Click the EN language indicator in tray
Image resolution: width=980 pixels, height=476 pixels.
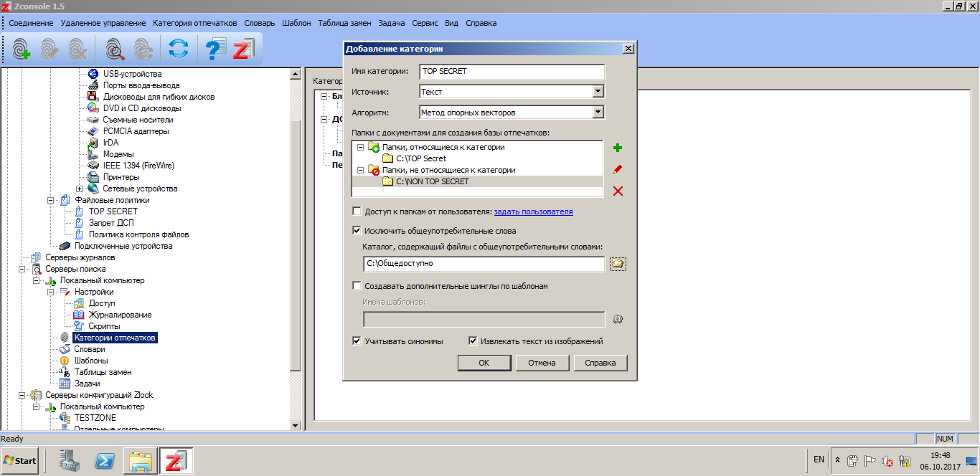tap(819, 458)
